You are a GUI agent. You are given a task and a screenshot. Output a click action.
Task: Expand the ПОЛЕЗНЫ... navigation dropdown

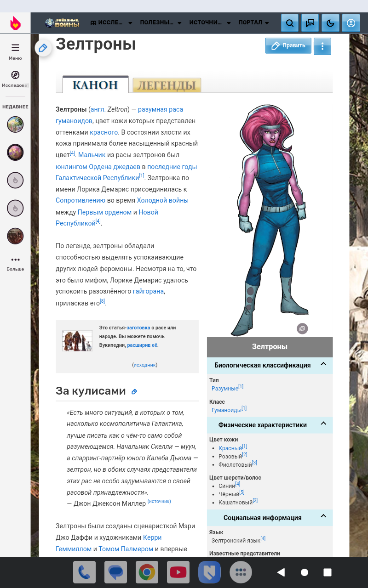(x=161, y=23)
